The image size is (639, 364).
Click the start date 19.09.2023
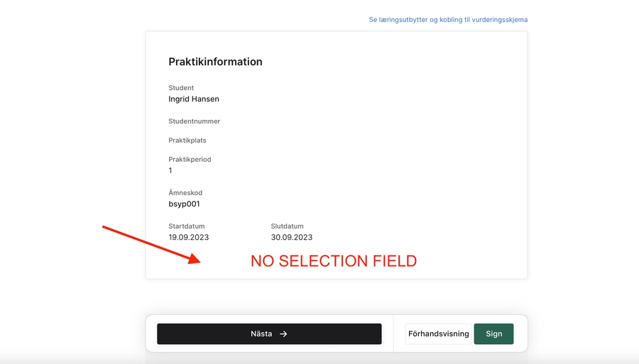coord(189,238)
